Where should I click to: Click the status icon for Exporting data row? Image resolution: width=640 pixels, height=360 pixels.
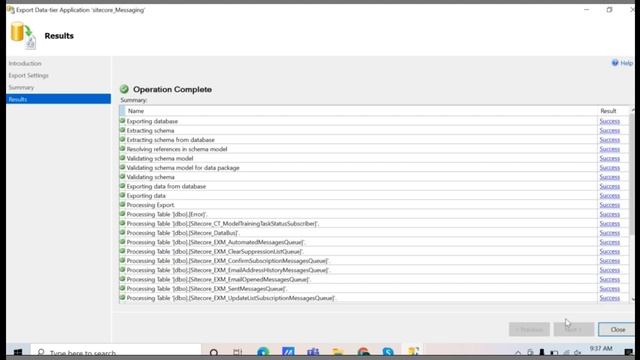pyautogui.click(x=122, y=195)
